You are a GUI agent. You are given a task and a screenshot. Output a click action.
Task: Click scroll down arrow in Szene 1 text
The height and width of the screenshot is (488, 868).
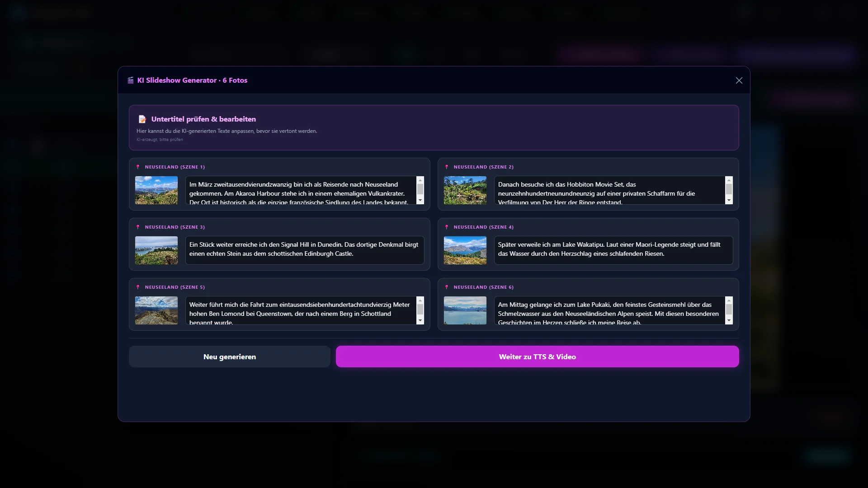click(x=420, y=200)
